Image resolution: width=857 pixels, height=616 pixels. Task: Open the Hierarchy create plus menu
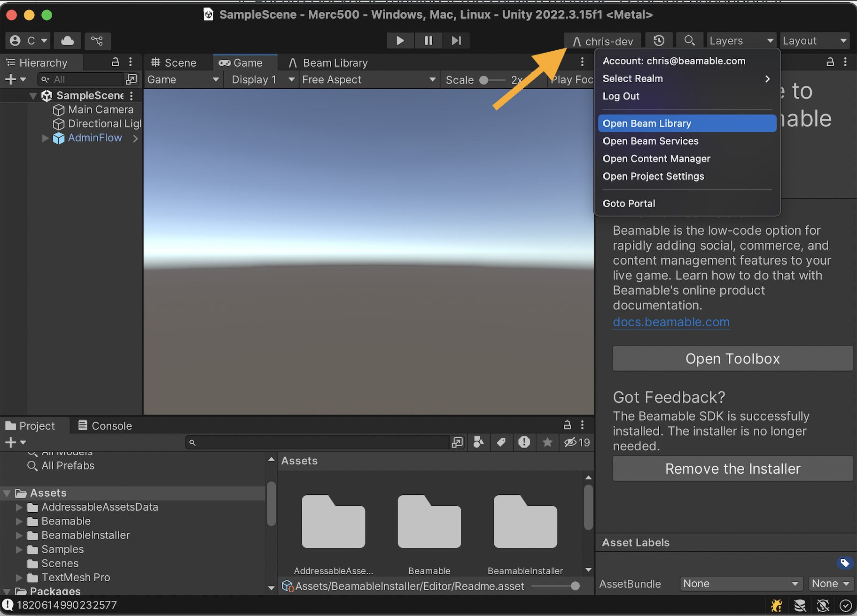(16, 79)
